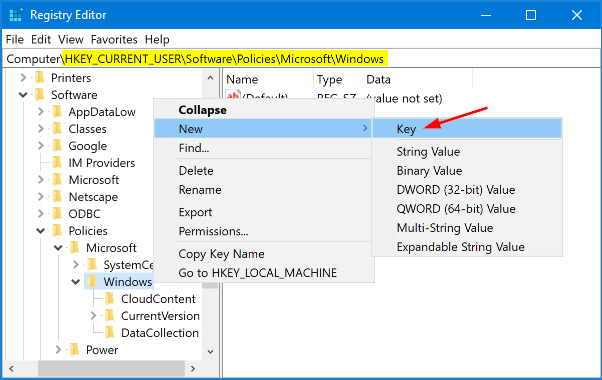Select Key in the New submenu

point(467,129)
